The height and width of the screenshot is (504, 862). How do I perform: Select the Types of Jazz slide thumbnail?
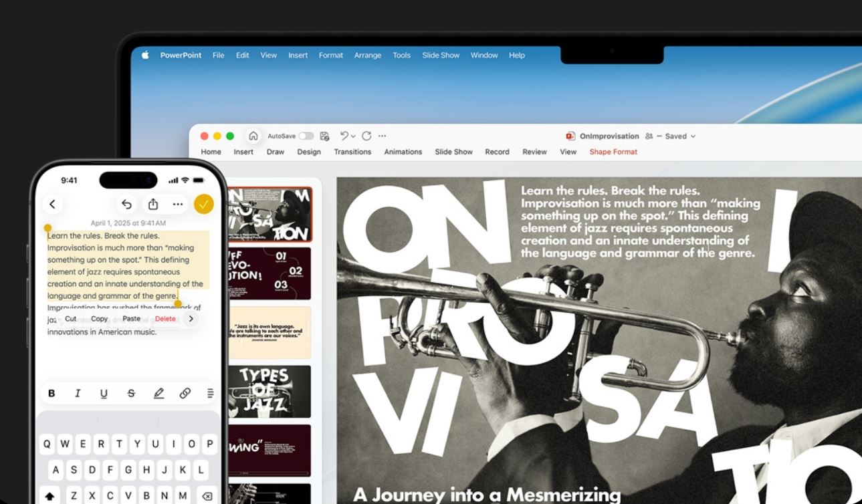click(x=270, y=391)
